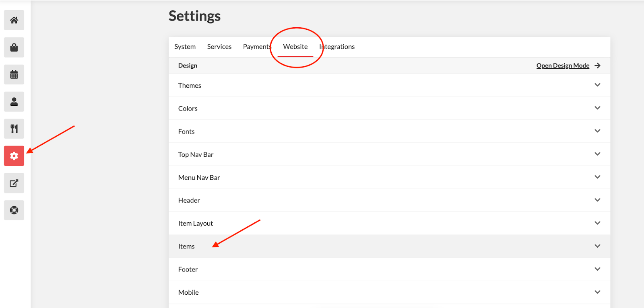Expand the Themes section chevron
Screen dimensions: 644x308
(x=597, y=85)
